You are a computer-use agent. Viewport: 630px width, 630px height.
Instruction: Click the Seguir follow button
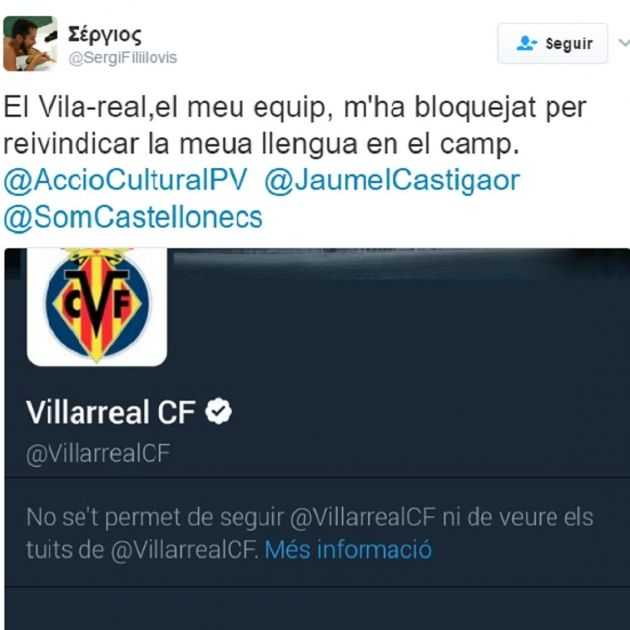[x=552, y=43]
